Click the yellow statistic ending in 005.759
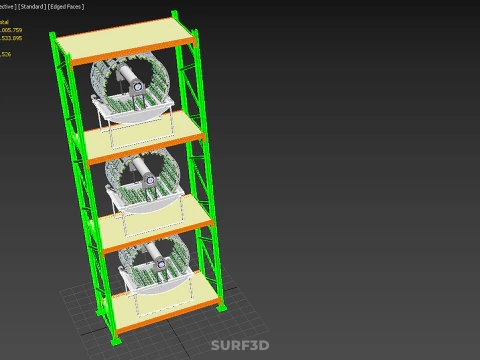The height and width of the screenshot is (360, 480). pyautogui.click(x=11, y=30)
